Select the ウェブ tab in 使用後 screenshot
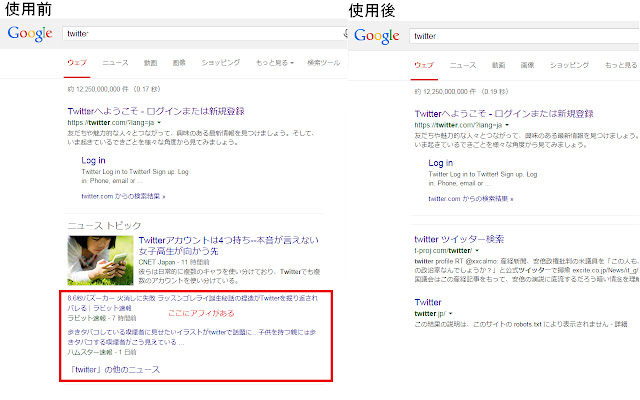Screen dimensions: 640x400 [x=424, y=65]
